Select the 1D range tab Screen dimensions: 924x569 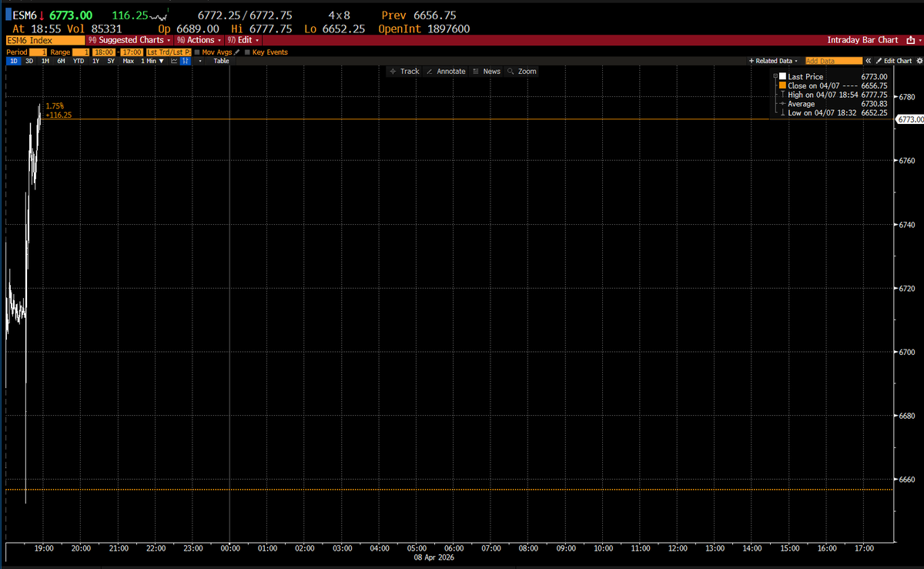14,61
